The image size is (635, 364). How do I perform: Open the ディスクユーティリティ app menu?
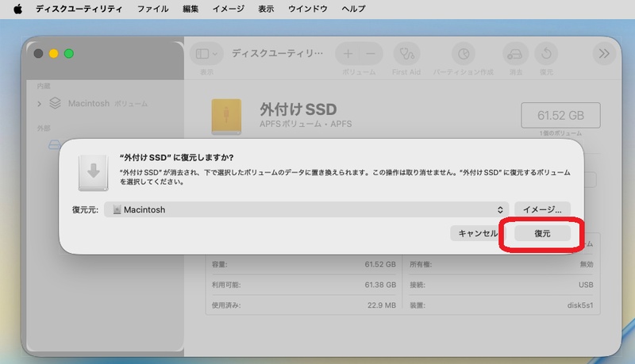tap(79, 9)
